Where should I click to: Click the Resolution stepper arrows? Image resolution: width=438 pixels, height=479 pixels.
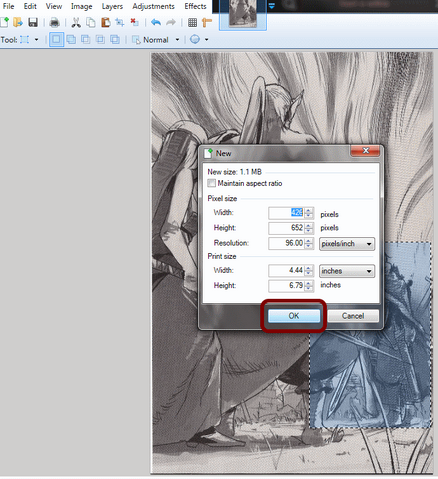coord(309,243)
